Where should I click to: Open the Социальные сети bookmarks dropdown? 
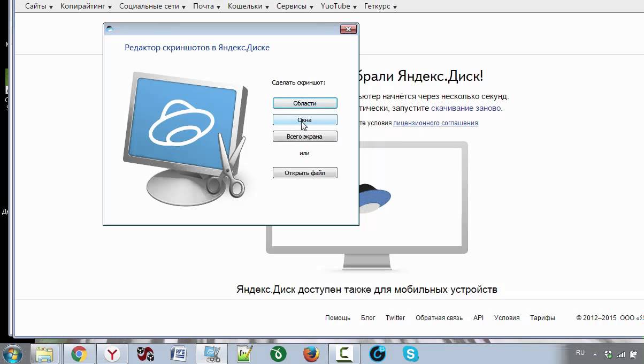click(x=152, y=6)
